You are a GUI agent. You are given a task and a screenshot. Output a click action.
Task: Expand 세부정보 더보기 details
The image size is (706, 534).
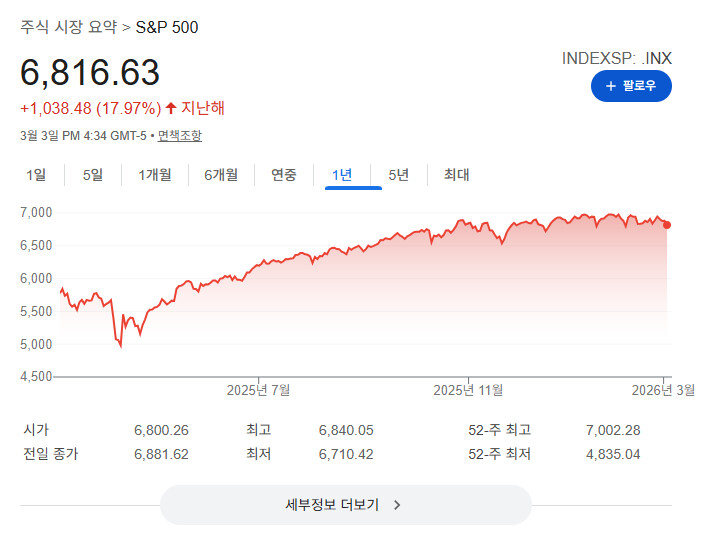(x=345, y=505)
